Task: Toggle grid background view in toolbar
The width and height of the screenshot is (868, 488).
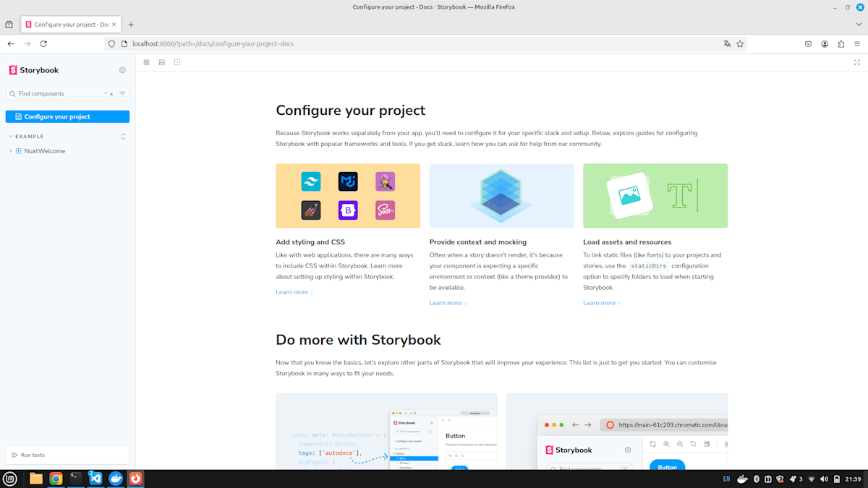Action: [x=146, y=62]
